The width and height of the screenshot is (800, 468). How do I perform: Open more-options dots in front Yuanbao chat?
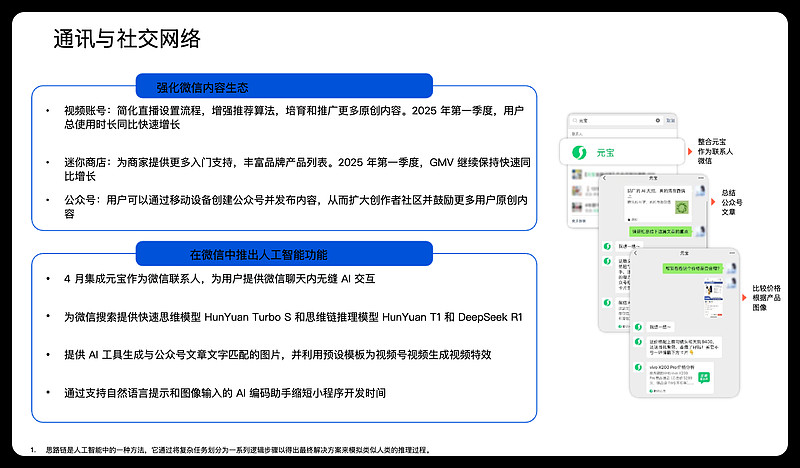coord(732,253)
